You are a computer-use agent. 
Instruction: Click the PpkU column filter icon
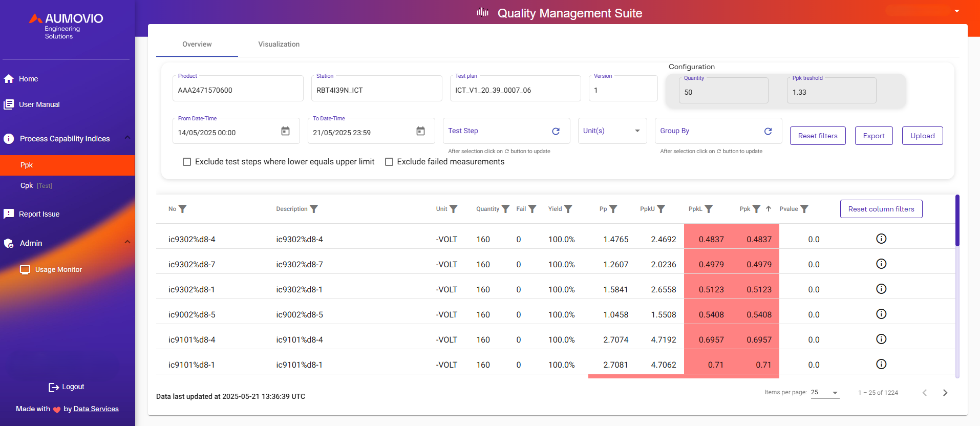(x=661, y=209)
